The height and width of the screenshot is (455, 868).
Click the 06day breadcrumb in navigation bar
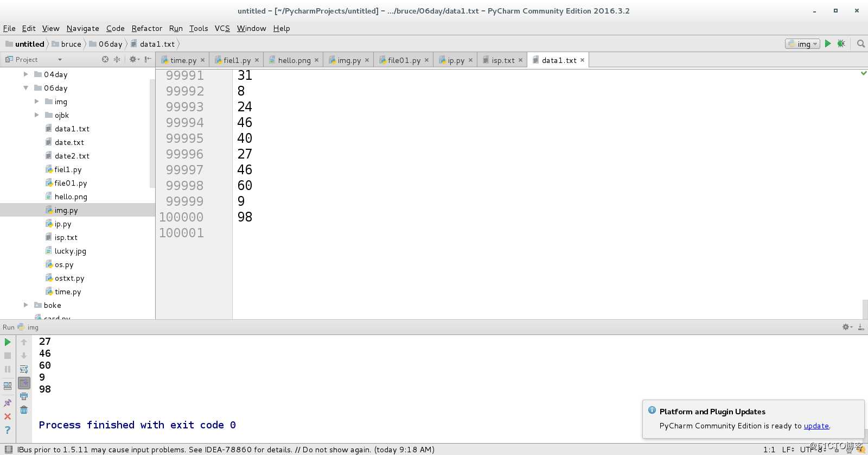pyautogui.click(x=106, y=44)
